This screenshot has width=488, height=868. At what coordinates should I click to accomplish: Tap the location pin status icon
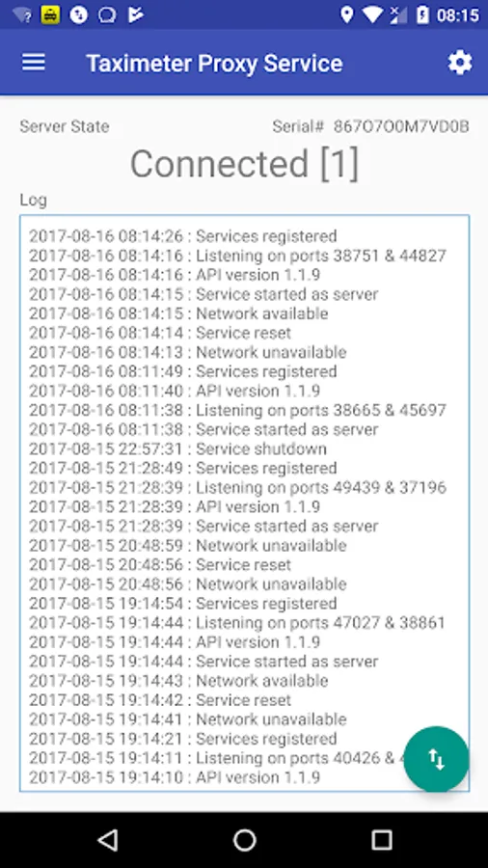tap(347, 14)
